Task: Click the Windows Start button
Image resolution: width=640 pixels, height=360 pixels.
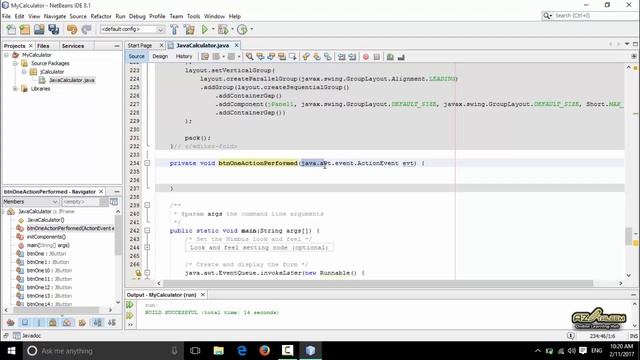Action: tap(11, 351)
